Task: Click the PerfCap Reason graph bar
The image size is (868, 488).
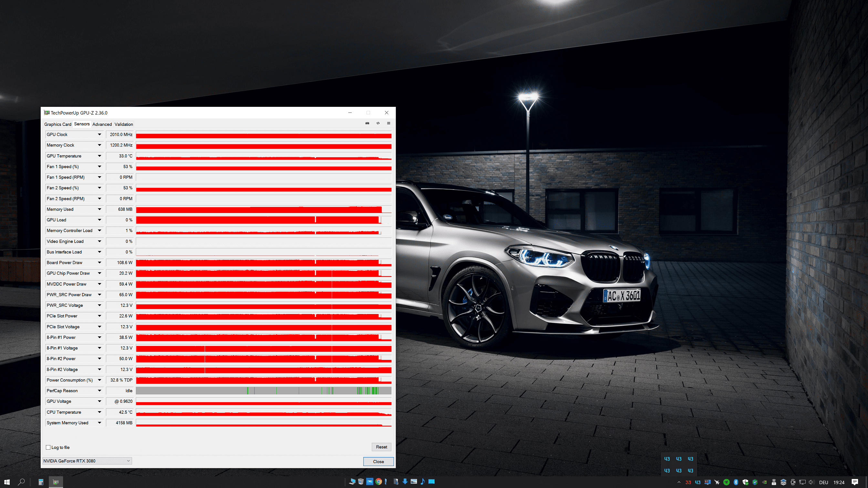Action: click(263, 391)
